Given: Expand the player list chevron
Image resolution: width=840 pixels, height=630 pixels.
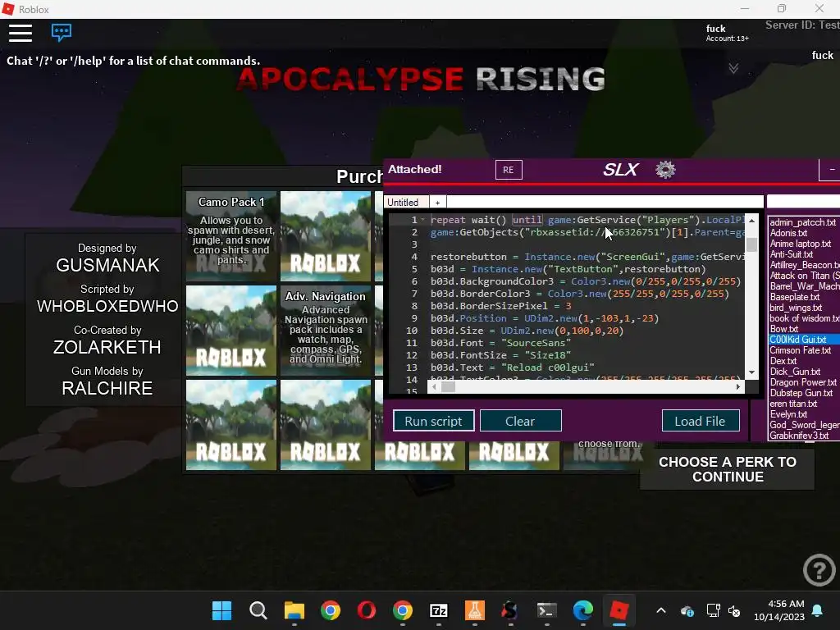Looking at the screenshot, I should pyautogui.click(x=733, y=68).
